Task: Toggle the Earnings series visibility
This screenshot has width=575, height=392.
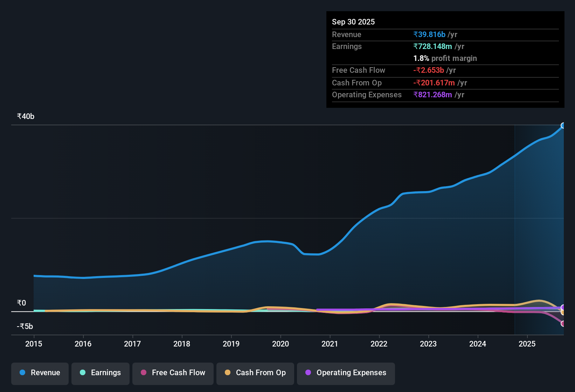Action: pyautogui.click(x=100, y=373)
